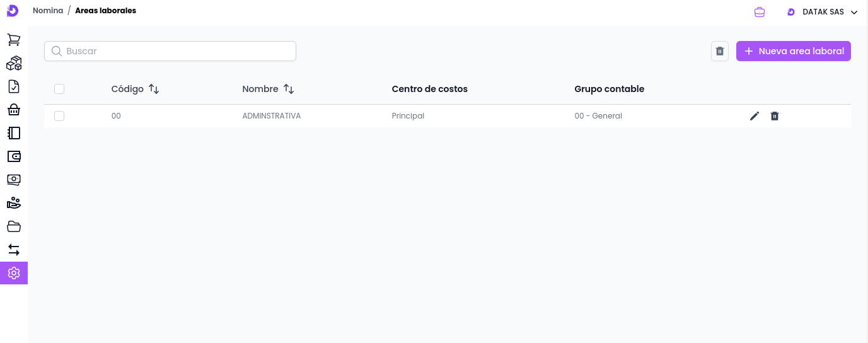This screenshot has width=868, height=343.
Task: Click the transfer arrows sidebar icon
Action: [x=13, y=250]
